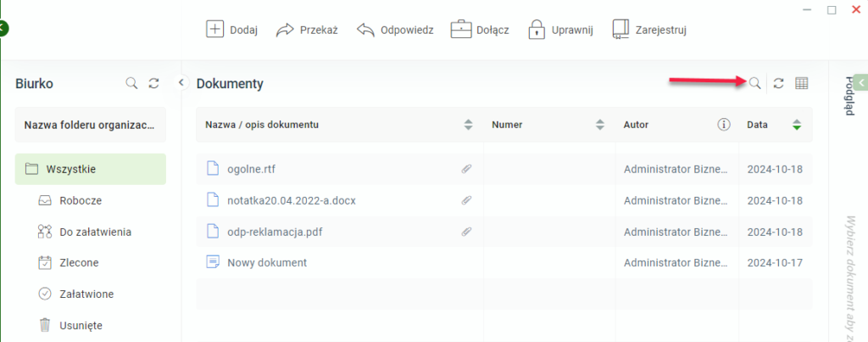Click the Dodaj plus icon
The image size is (868, 342).
214,30
